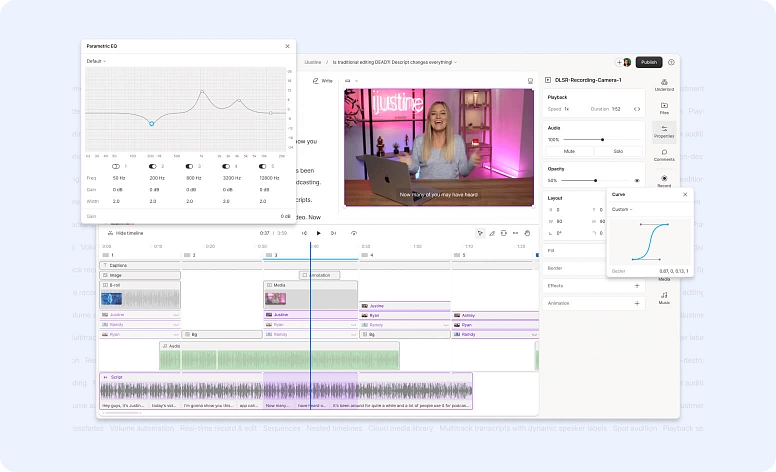Play the timeline with the play button

coord(318,233)
